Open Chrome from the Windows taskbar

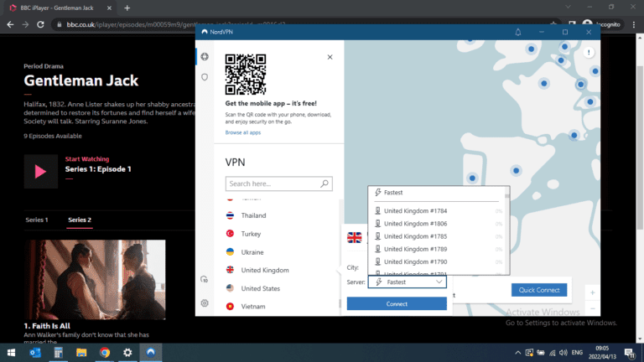105,353
